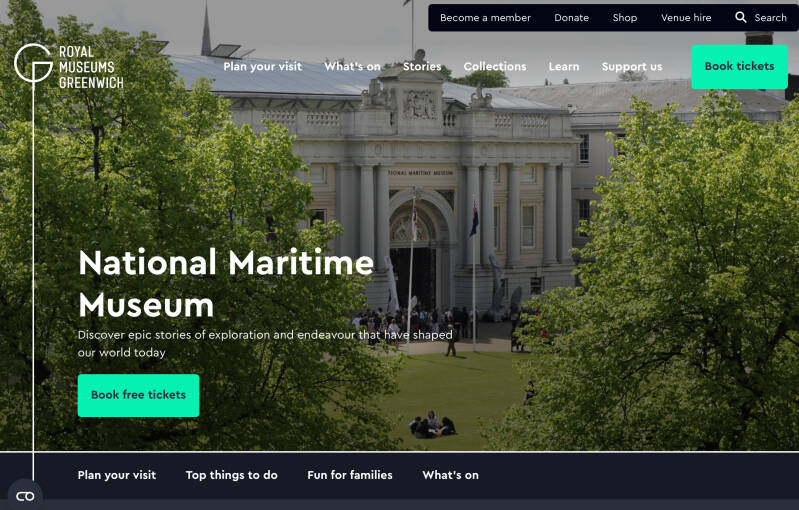Open the Support us menu item
The image size is (799, 510).
632,67
